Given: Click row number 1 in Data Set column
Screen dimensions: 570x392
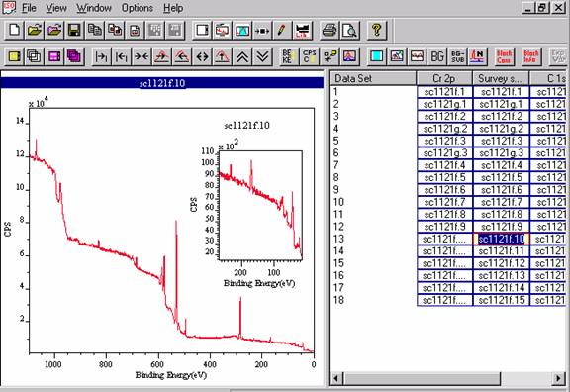Looking at the screenshot, I should [x=335, y=92].
